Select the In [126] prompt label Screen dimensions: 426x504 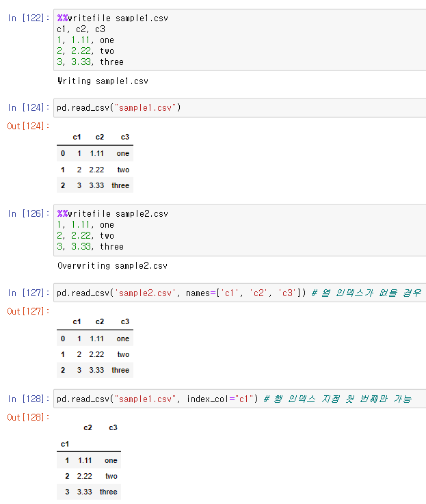pos(29,213)
